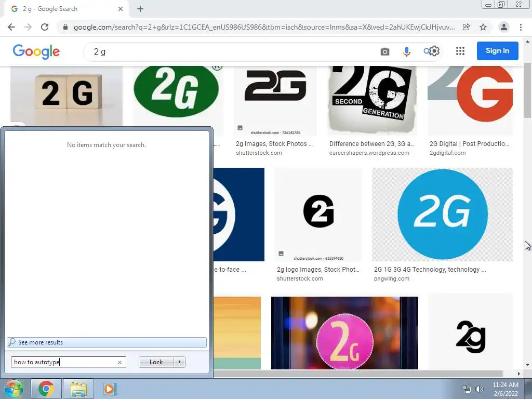Open the '2g Images, Stock Photos' link
The width and height of the screenshot is (532, 399).
[x=274, y=144]
